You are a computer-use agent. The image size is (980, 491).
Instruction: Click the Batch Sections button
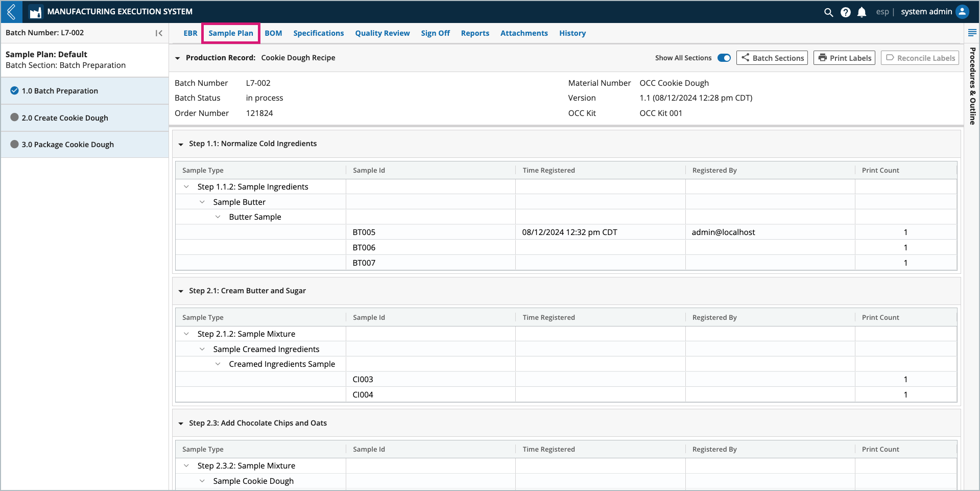(x=772, y=58)
